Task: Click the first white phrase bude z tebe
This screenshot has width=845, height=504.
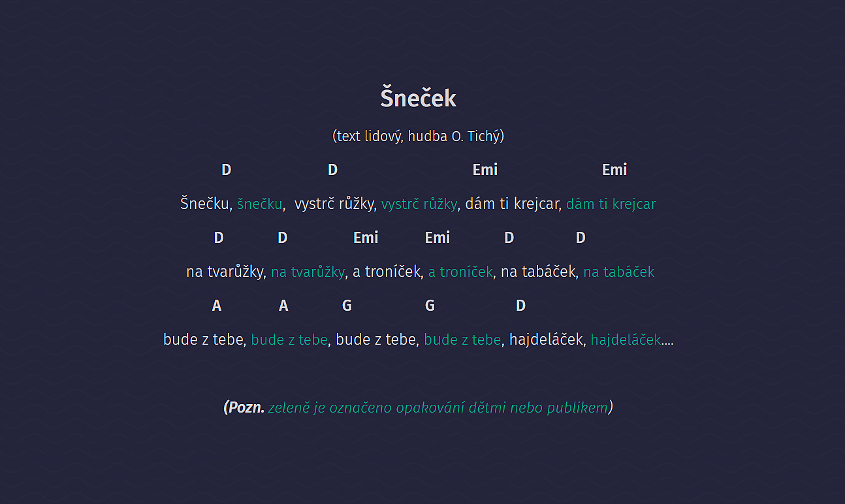Action: pos(203,339)
